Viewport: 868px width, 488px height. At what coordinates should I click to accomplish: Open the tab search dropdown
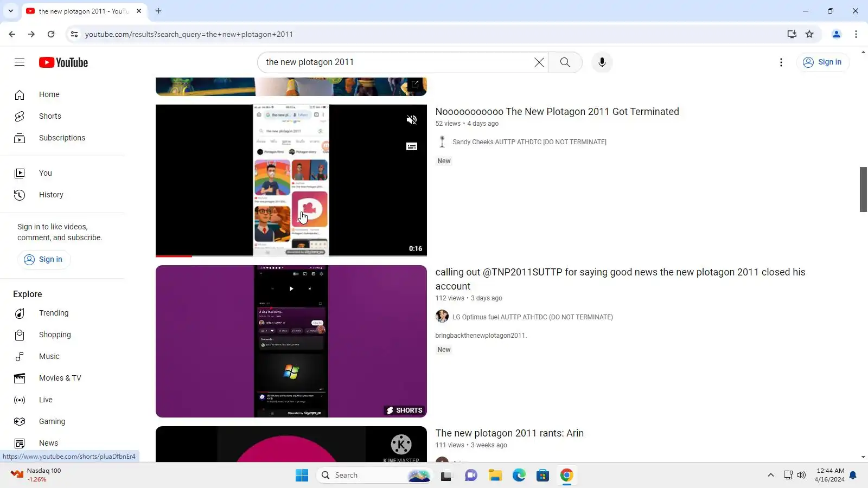pyautogui.click(x=11, y=11)
